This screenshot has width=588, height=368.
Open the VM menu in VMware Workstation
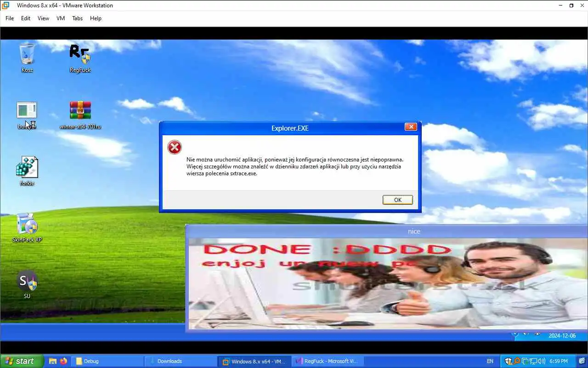tap(61, 18)
